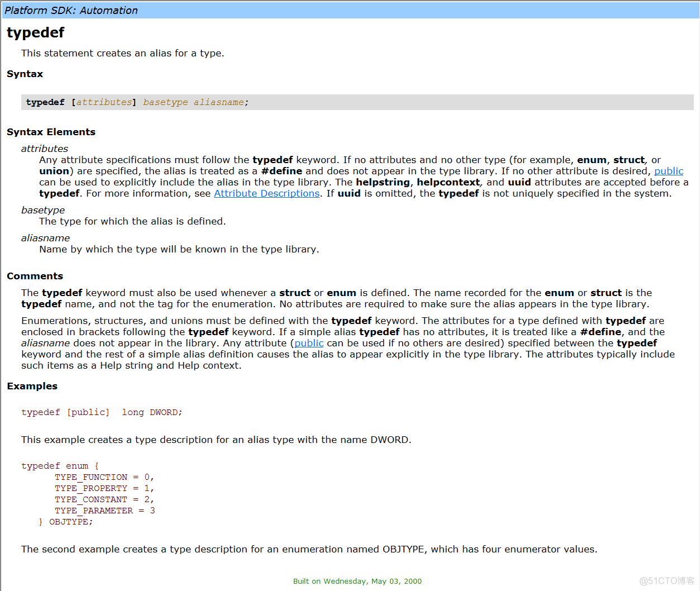Click the typedef page title
The width and height of the screenshot is (700, 591).
[x=36, y=32]
